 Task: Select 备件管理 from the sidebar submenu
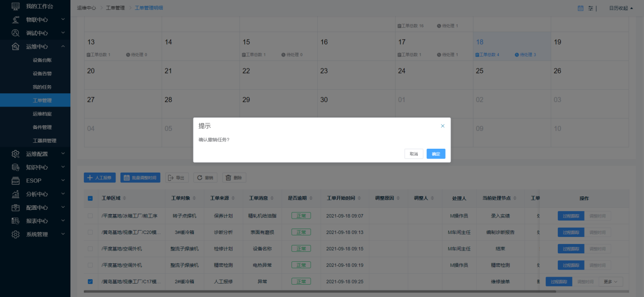click(42, 127)
